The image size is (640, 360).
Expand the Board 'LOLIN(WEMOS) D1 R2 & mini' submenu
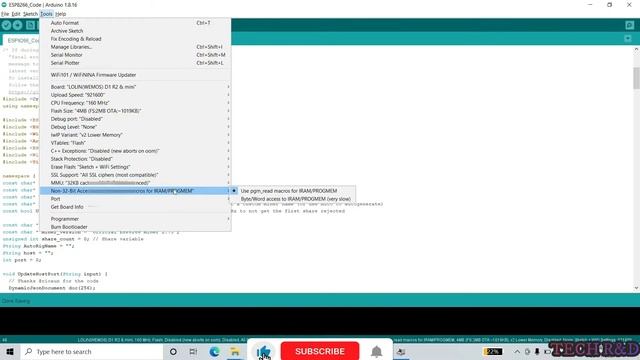[136, 87]
